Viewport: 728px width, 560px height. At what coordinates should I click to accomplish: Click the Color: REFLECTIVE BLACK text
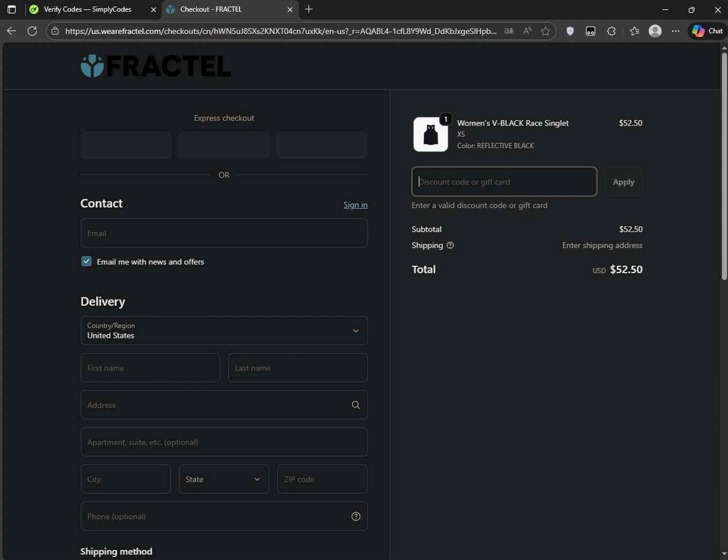(x=496, y=146)
